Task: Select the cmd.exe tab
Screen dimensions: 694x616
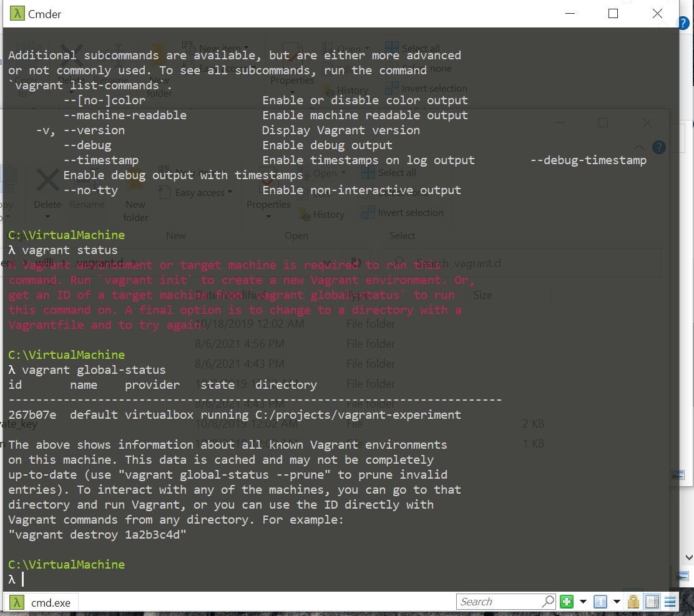Action: tap(41, 603)
